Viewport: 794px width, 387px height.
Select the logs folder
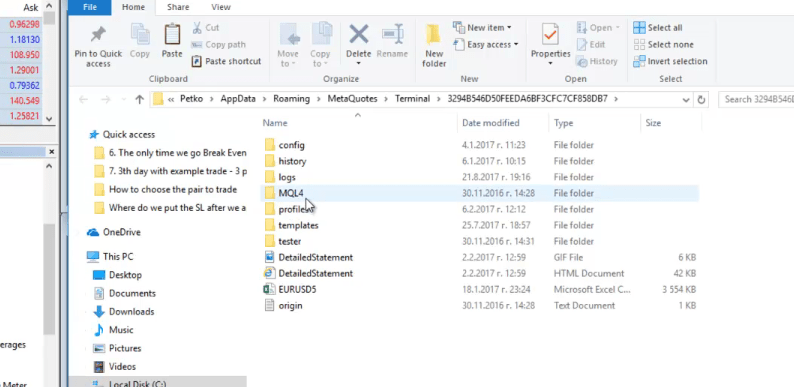point(481,177)
